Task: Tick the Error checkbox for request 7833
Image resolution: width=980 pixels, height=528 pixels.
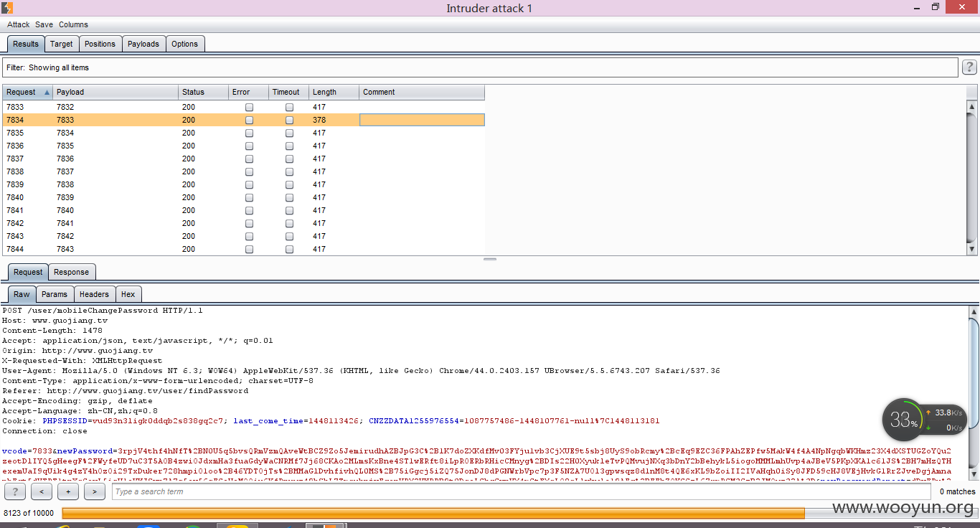Action: pyautogui.click(x=249, y=107)
